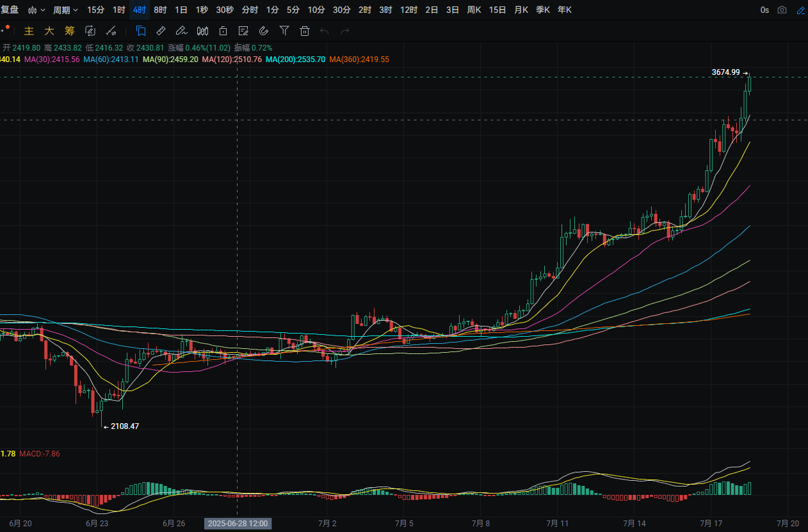This screenshot has height=532, width=808.
Task: Choose the 周K weekly timeframe
Action: (x=474, y=10)
